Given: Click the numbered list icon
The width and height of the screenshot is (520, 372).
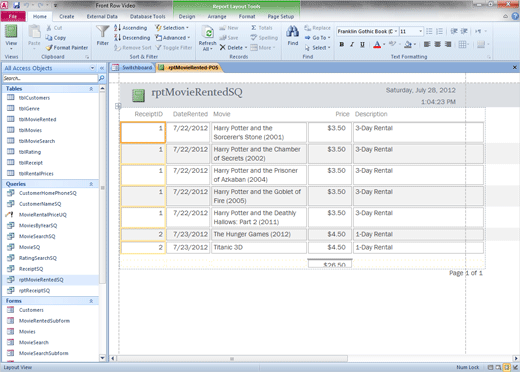Looking at the screenshot, I should (439, 31).
